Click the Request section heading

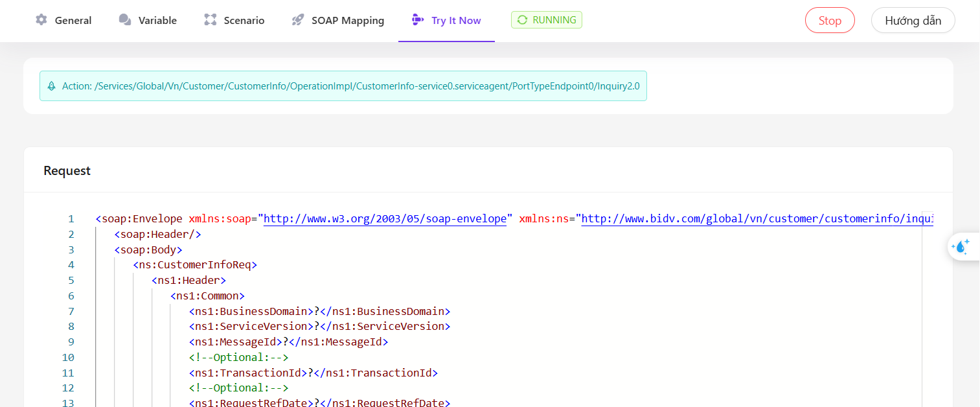pos(67,170)
